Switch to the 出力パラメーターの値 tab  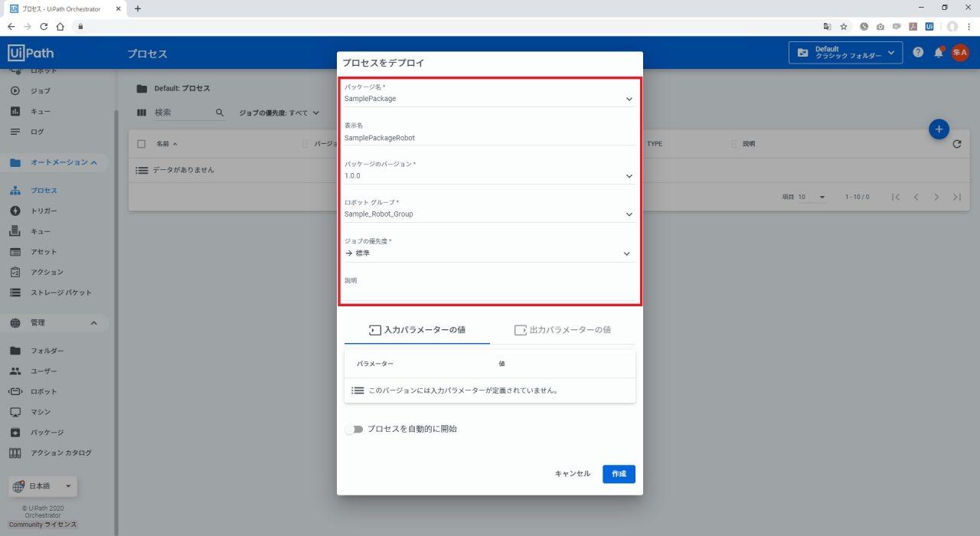pos(563,330)
